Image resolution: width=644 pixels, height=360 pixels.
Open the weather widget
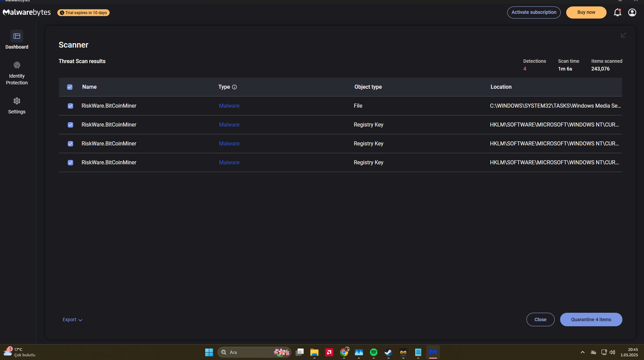20,352
